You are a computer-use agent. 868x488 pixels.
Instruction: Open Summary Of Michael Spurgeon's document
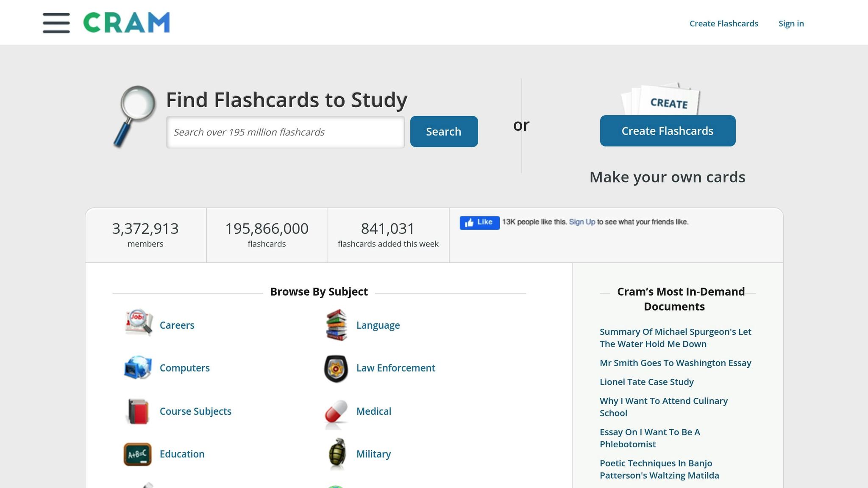(675, 338)
